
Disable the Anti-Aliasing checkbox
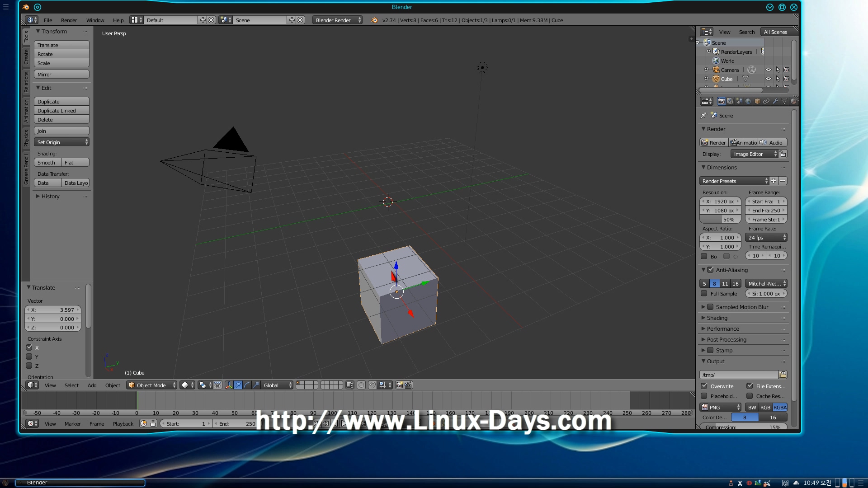710,270
